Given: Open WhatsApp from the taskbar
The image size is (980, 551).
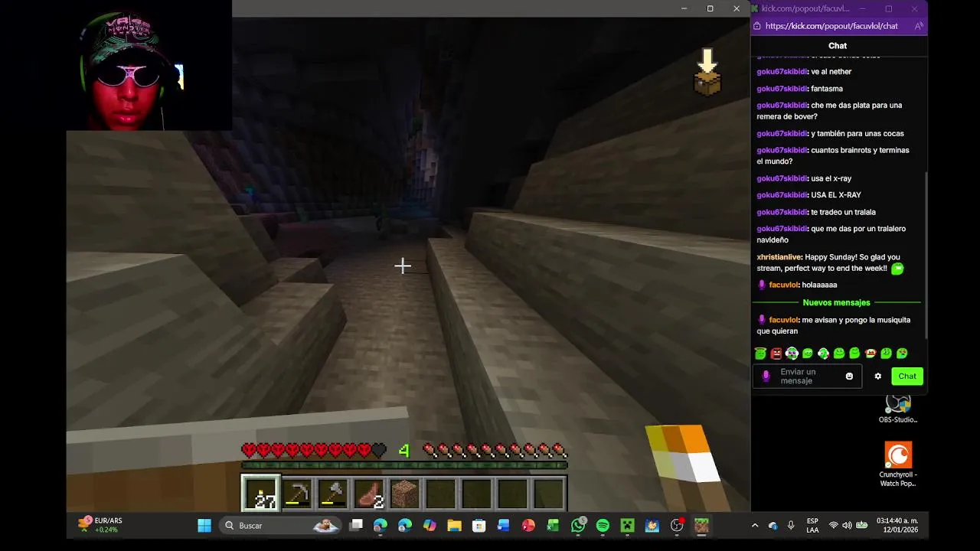Looking at the screenshot, I should [x=578, y=526].
